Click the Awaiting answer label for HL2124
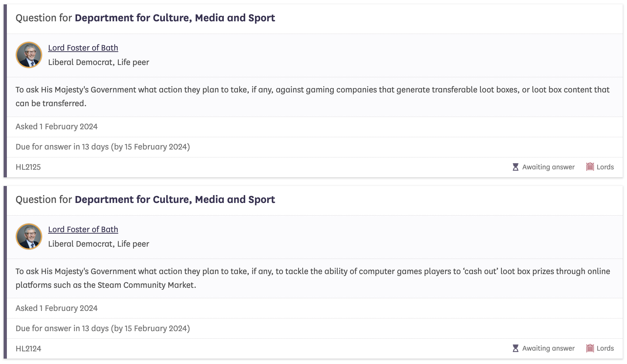The height and width of the screenshot is (364, 627). [x=549, y=348]
